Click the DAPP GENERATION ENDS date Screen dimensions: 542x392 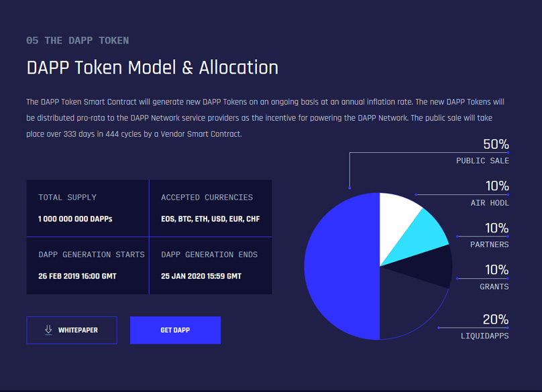point(199,276)
